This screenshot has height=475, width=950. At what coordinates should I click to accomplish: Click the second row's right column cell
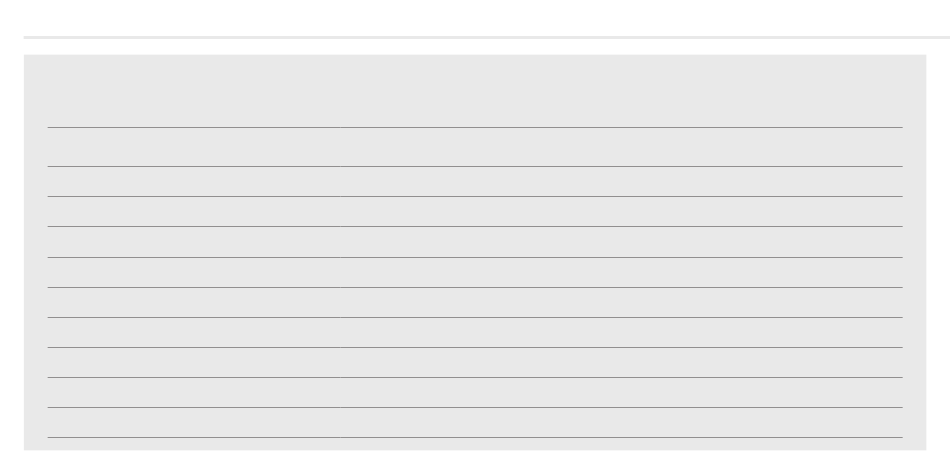[622, 181]
